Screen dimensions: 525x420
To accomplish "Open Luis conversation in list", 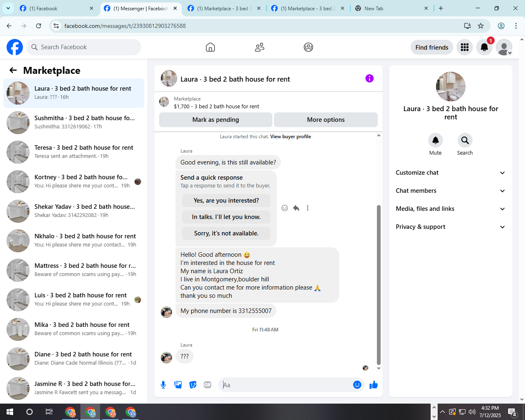I will (74, 299).
